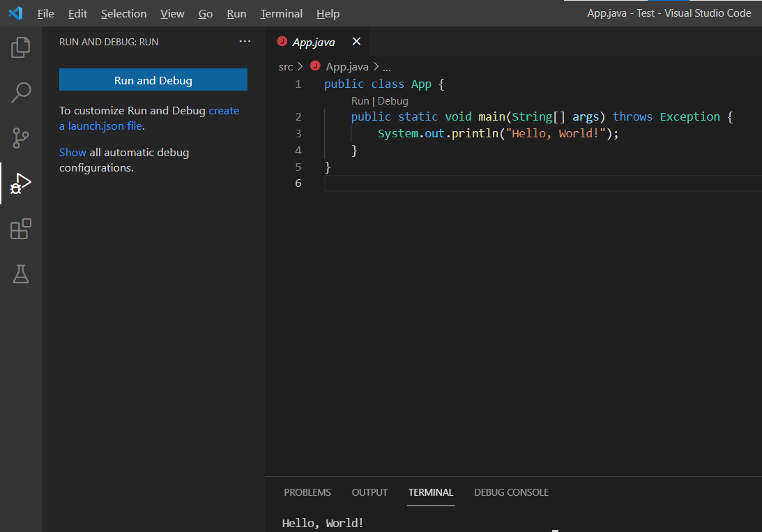Click the Java file icon on App.java tab
This screenshot has width=762, height=532.
coord(281,41)
